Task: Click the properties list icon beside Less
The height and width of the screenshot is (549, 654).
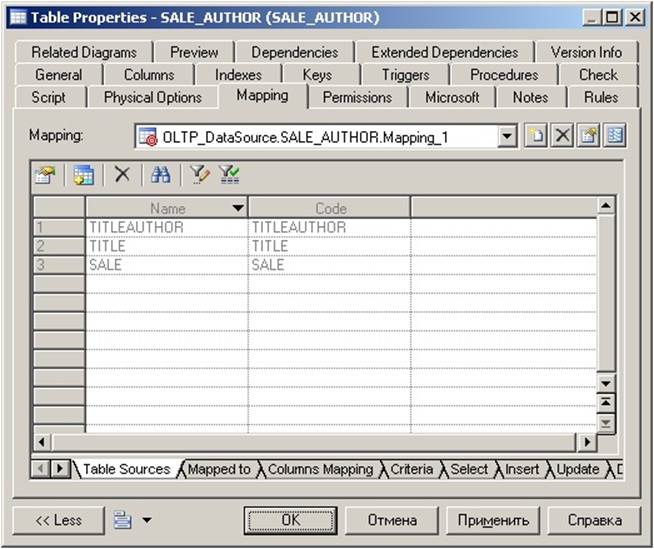Action: (x=123, y=520)
